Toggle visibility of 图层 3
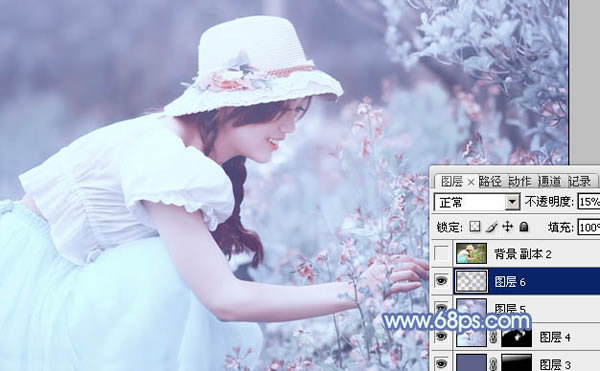The width and height of the screenshot is (600, 371). pyautogui.click(x=441, y=363)
